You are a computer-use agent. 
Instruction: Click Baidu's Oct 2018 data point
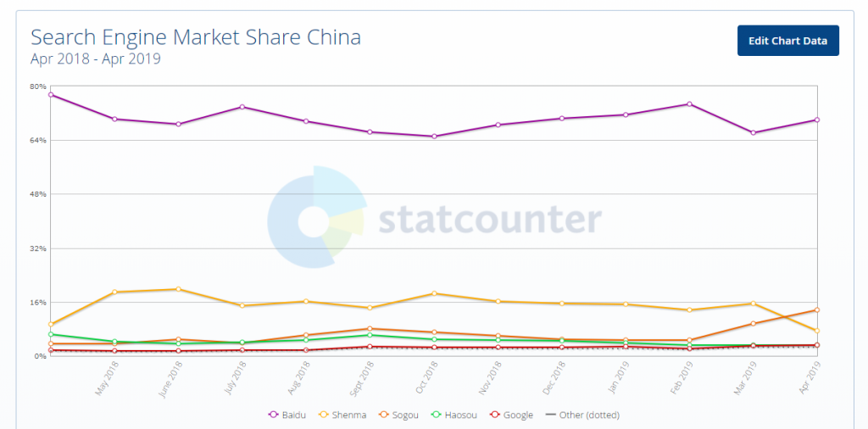[434, 136]
